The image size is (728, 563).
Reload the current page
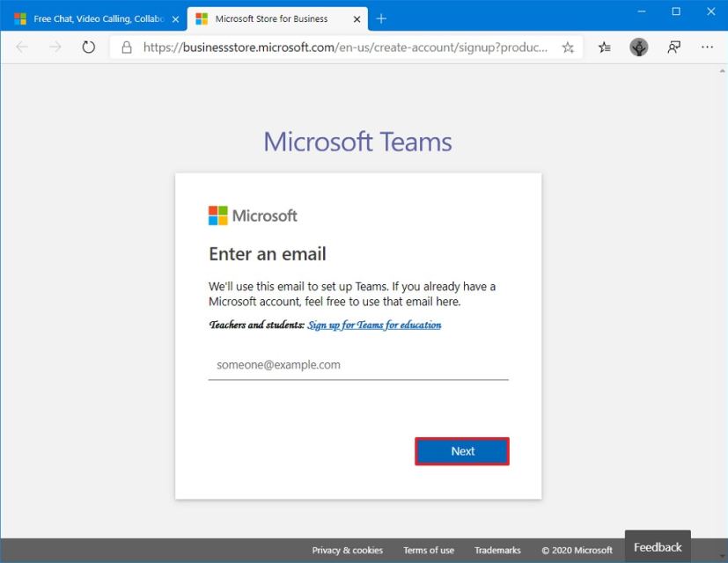point(87,48)
